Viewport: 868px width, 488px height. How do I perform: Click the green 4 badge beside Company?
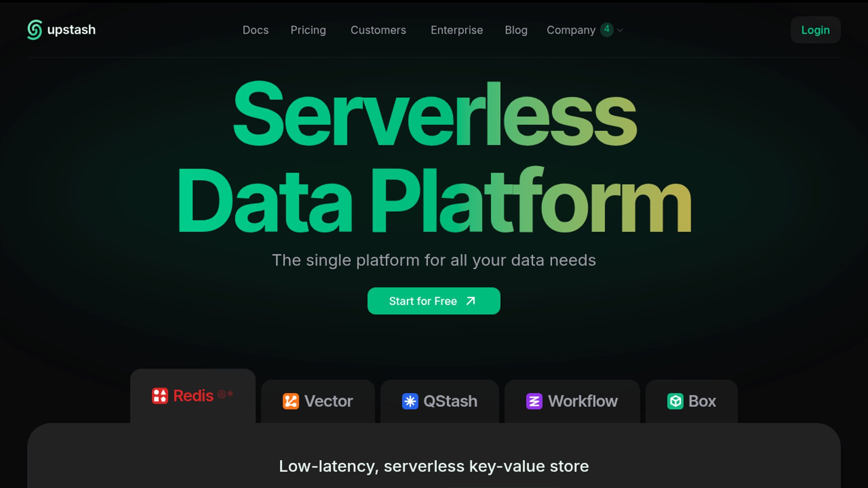click(x=607, y=29)
